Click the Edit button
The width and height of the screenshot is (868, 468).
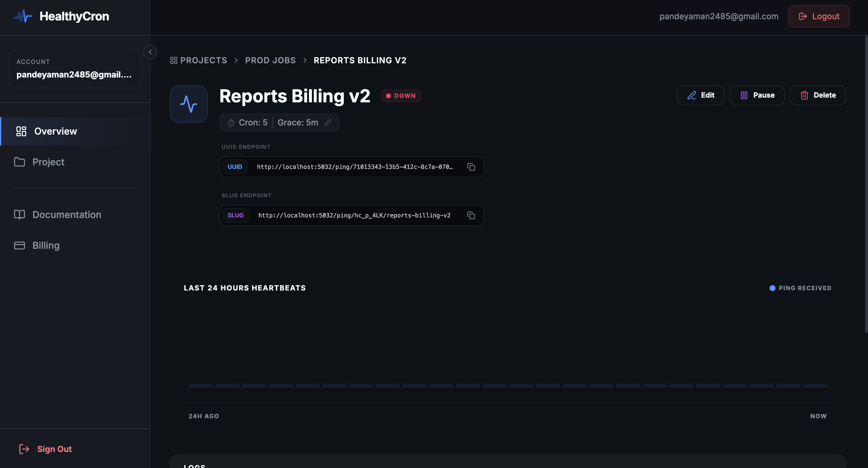point(701,95)
